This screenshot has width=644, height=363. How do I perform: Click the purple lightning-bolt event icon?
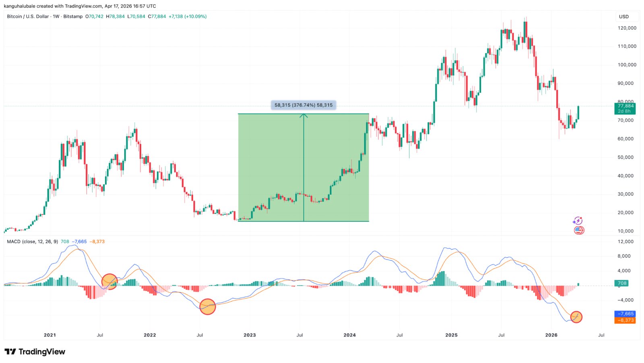578,221
